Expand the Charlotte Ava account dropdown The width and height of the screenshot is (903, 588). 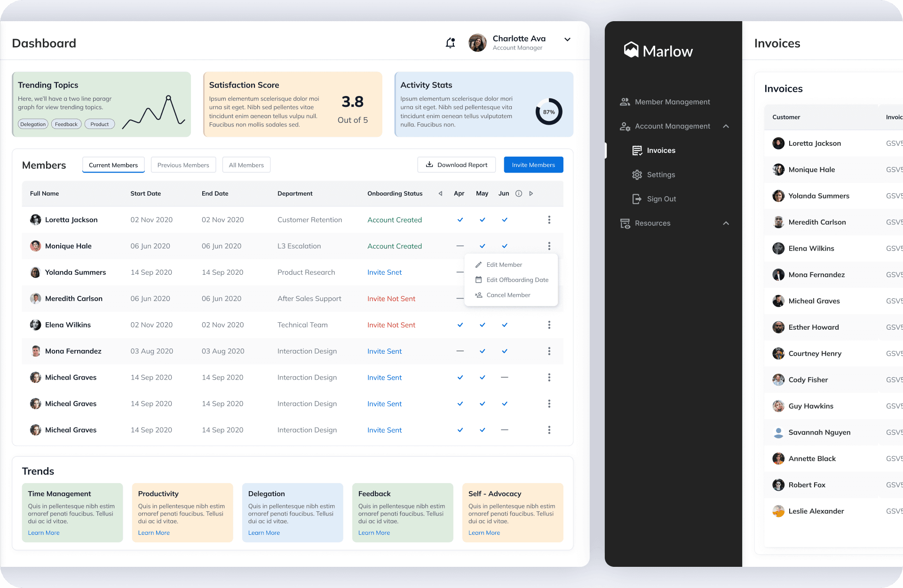[567, 40]
